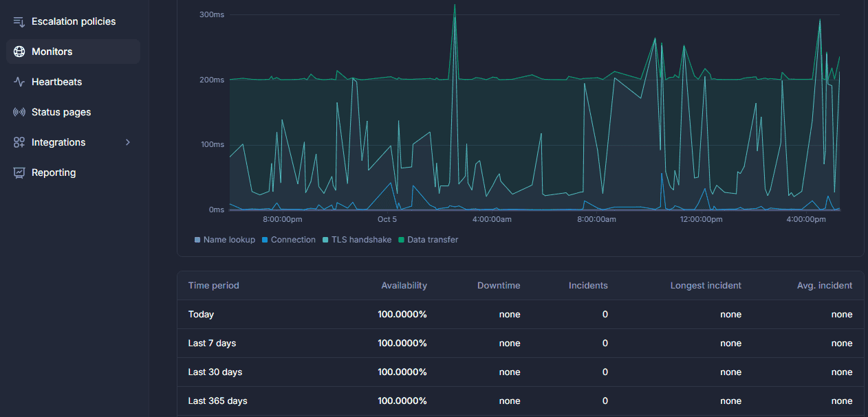This screenshot has height=417, width=868.
Task: Click the Escalation policies icon in sidebar
Action: [19, 21]
